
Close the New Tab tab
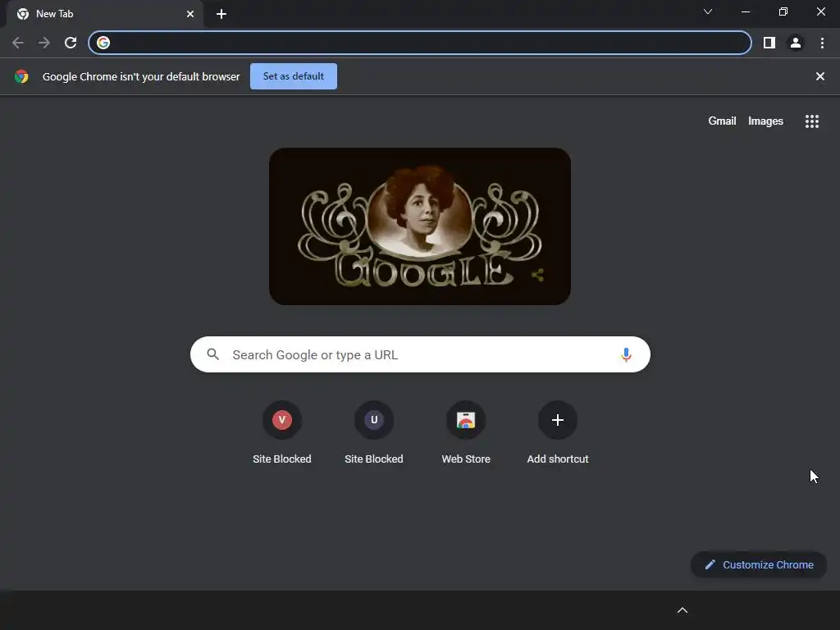tap(190, 14)
